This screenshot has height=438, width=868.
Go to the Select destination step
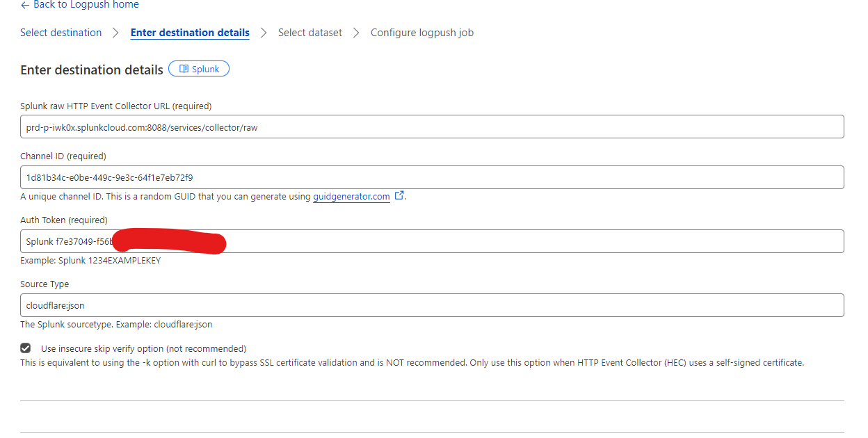tap(61, 33)
